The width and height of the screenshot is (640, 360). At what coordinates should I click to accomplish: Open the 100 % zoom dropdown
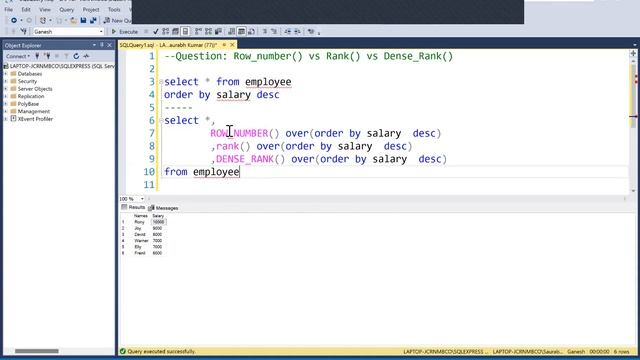(142, 199)
